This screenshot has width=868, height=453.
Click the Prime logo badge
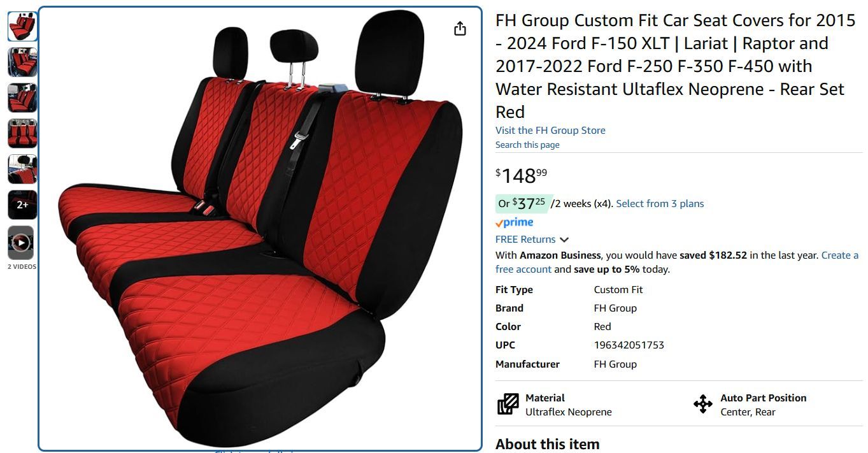(514, 222)
